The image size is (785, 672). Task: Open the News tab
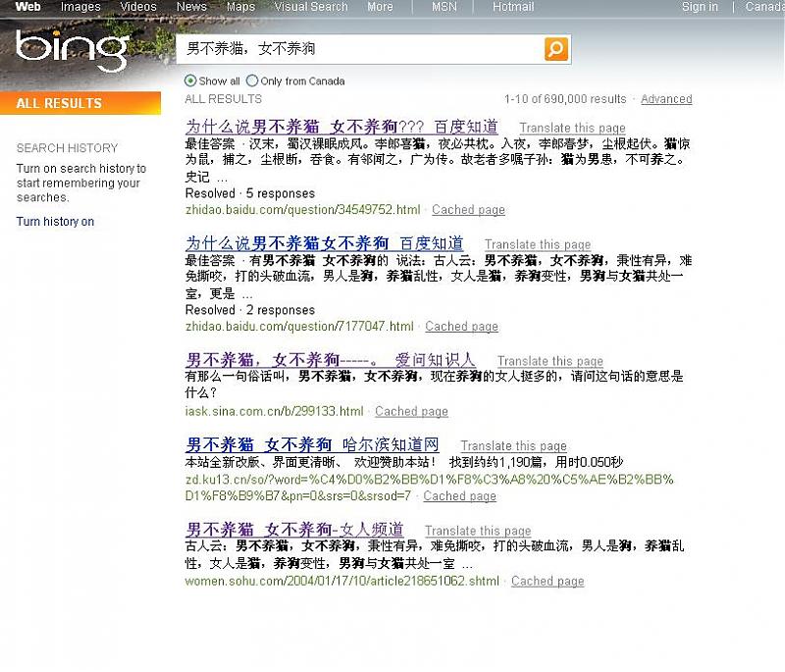tap(191, 7)
